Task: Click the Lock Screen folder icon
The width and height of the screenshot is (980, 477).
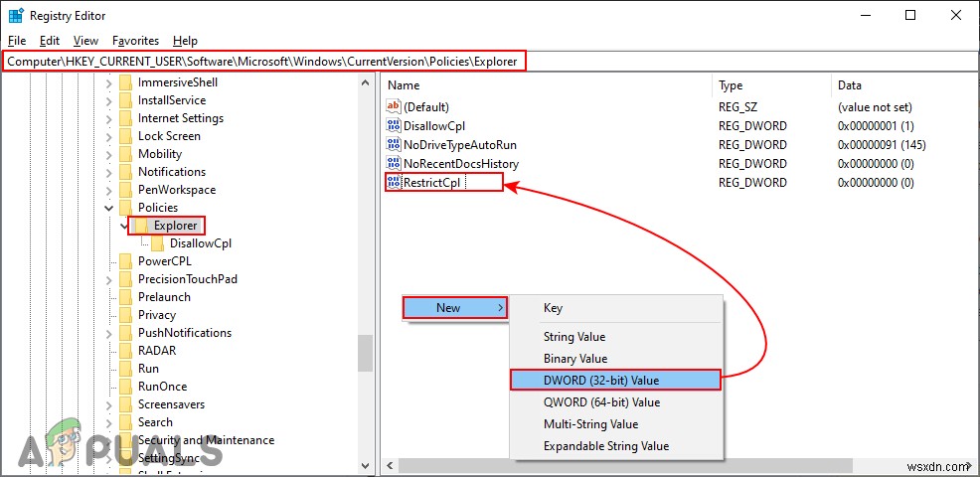Action: click(x=125, y=136)
